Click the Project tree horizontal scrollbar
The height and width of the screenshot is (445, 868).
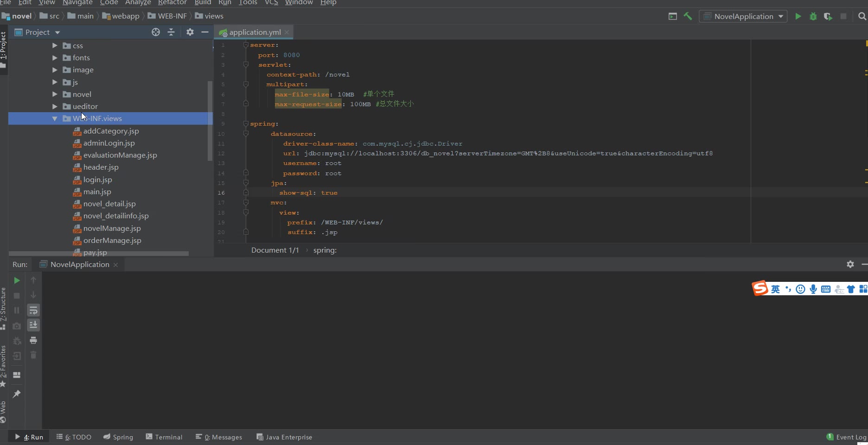[98, 254]
